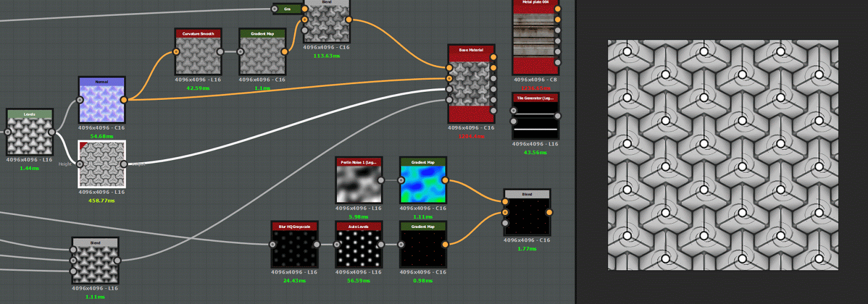The width and height of the screenshot is (868, 304).
Task: Select the Blend node above 1.11ms at bottom left
Action: point(95,261)
